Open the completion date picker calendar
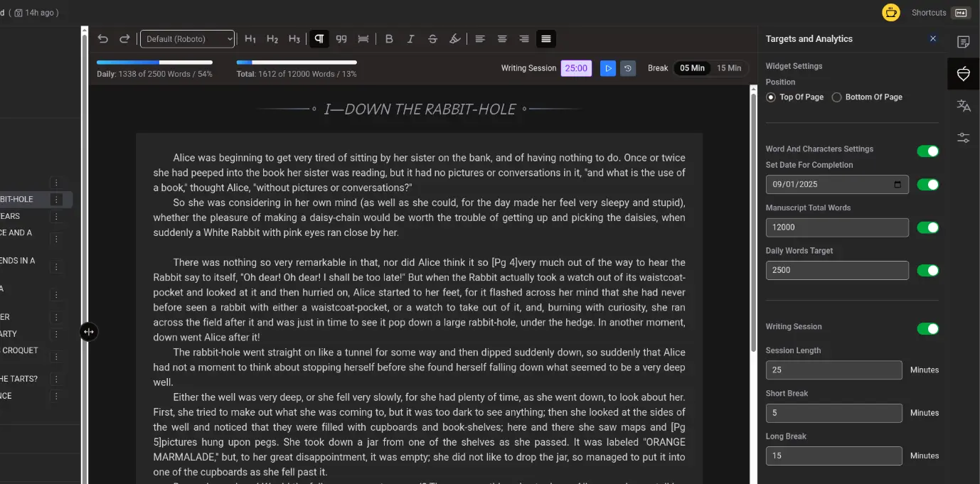This screenshot has height=484, width=980. [x=898, y=185]
